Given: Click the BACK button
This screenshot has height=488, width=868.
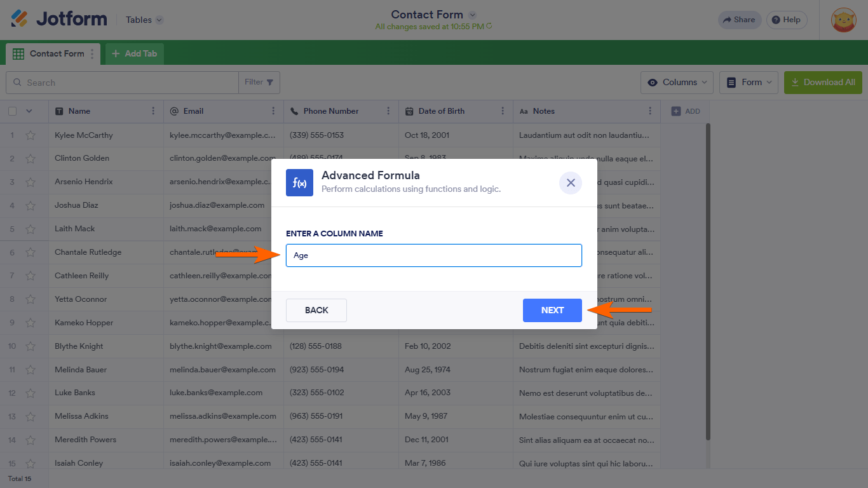Looking at the screenshot, I should 316,310.
